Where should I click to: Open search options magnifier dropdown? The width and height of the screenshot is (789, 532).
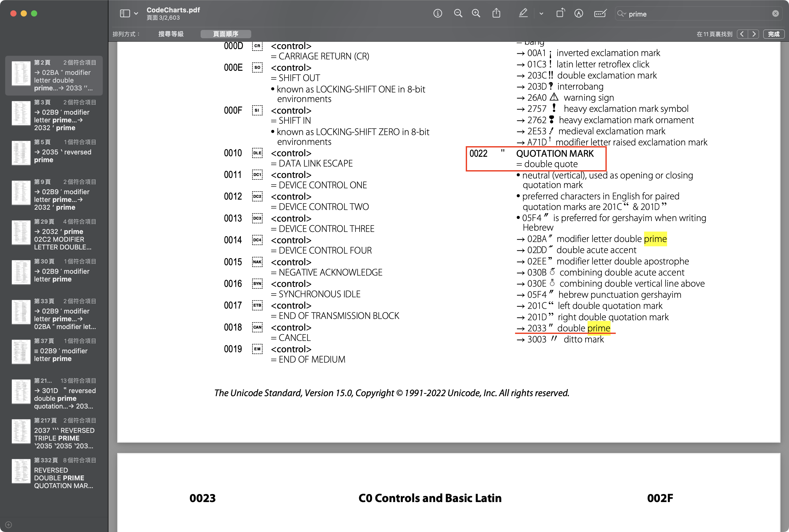pyautogui.click(x=621, y=14)
